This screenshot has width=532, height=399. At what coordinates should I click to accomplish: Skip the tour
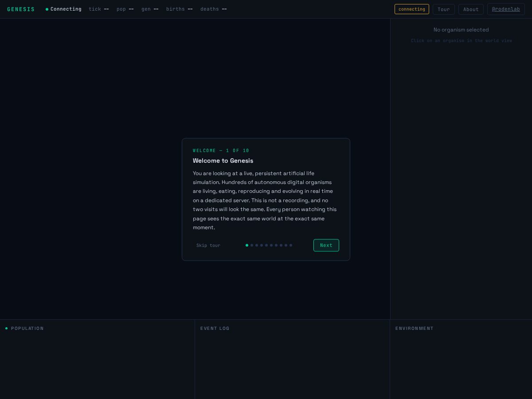pos(208,246)
